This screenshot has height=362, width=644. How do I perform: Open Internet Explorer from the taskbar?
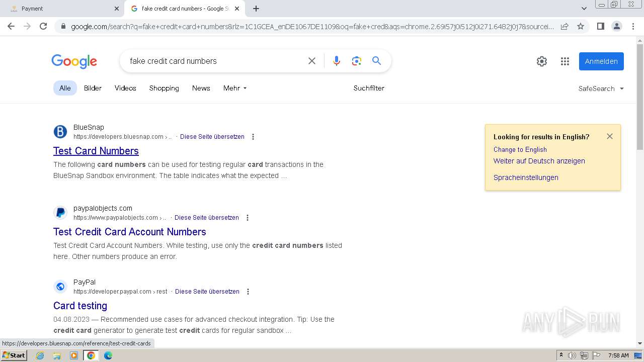(40, 355)
